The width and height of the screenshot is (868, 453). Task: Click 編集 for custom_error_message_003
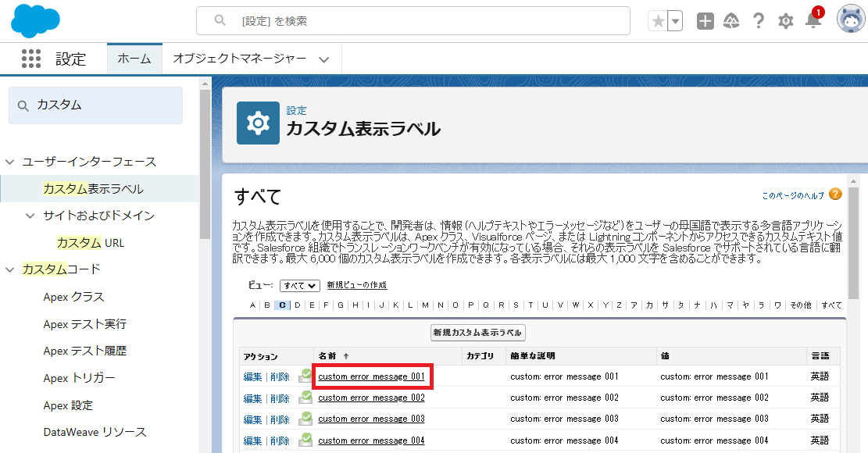point(252,419)
